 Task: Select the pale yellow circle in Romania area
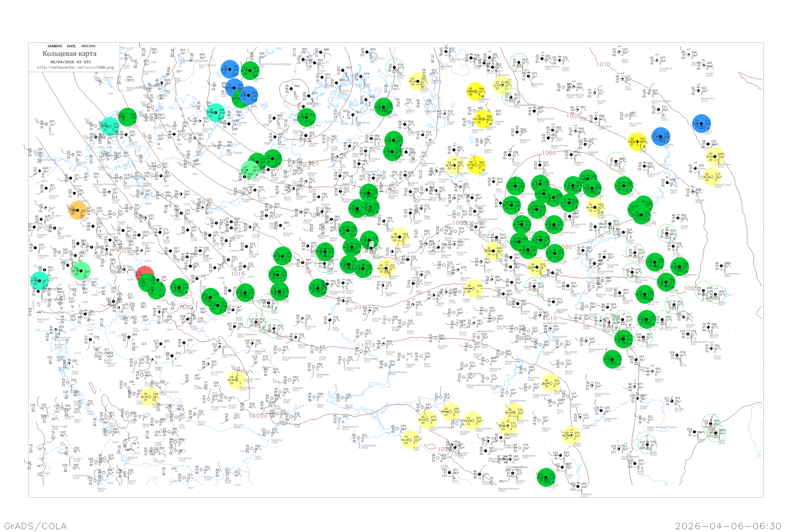(237, 380)
